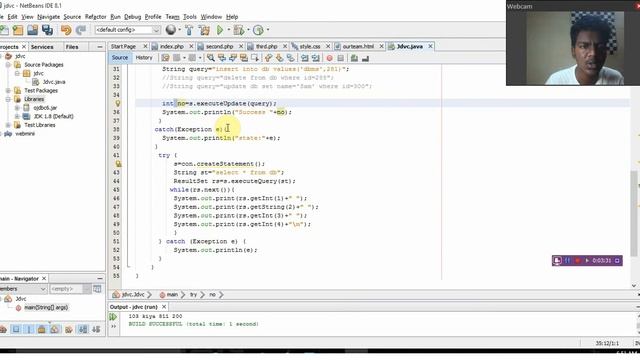Click the web browser globe icon
Viewport: 640px width, 360px height.
pyautogui.click(x=171, y=30)
